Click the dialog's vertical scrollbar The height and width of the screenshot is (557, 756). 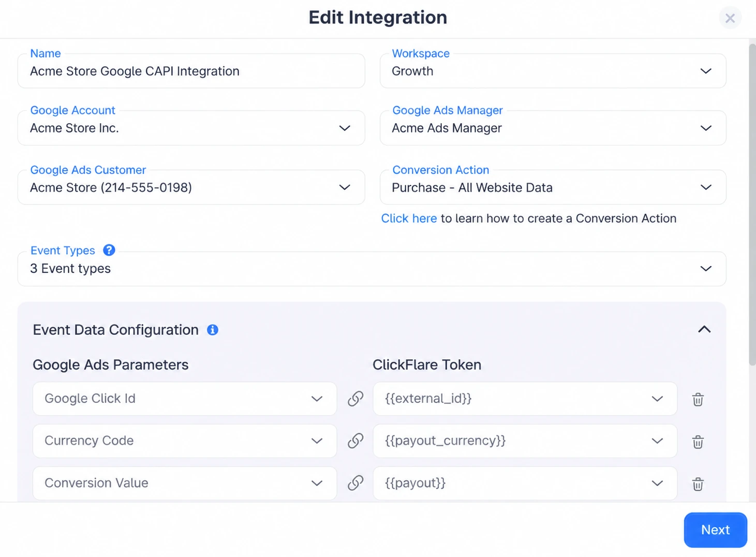(x=752, y=205)
